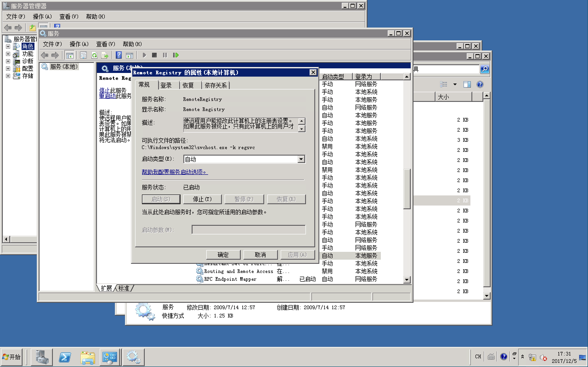The image size is (588, 367).
Task: Open PowerShell from the taskbar
Action: [x=65, y=357]
